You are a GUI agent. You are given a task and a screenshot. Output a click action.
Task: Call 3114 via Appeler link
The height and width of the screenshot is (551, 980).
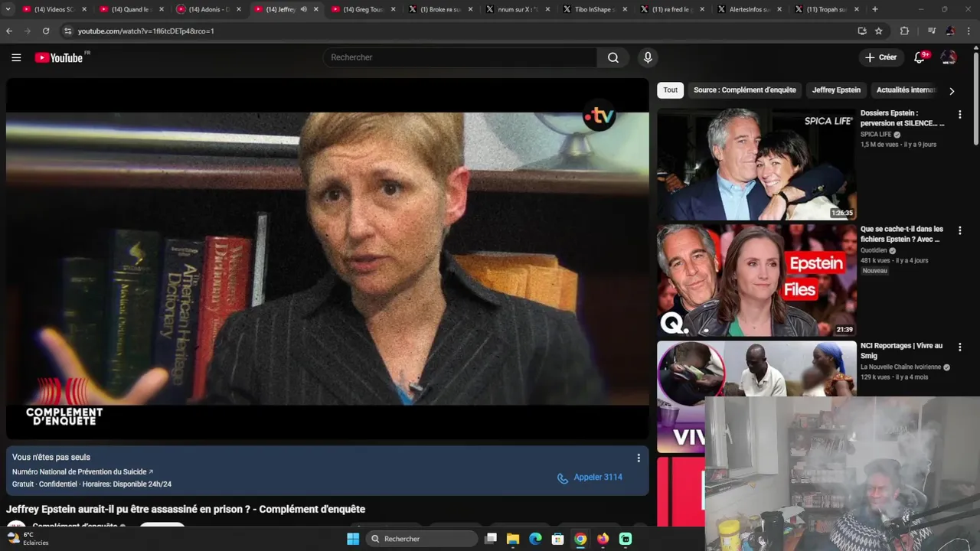590,478
